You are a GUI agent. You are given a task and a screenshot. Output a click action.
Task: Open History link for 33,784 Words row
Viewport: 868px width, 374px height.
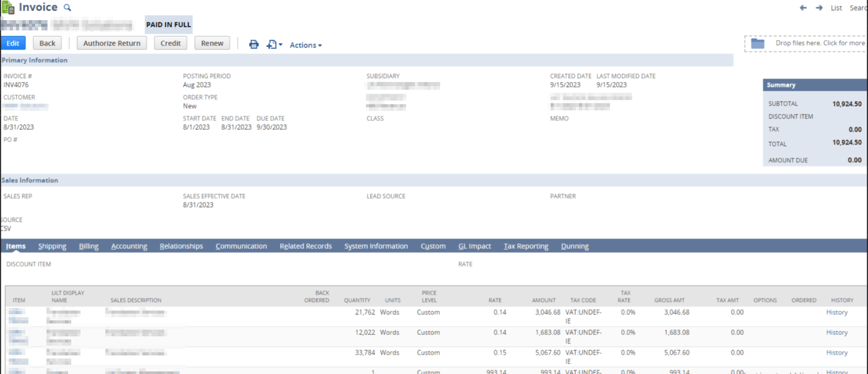tap(837, 352)
